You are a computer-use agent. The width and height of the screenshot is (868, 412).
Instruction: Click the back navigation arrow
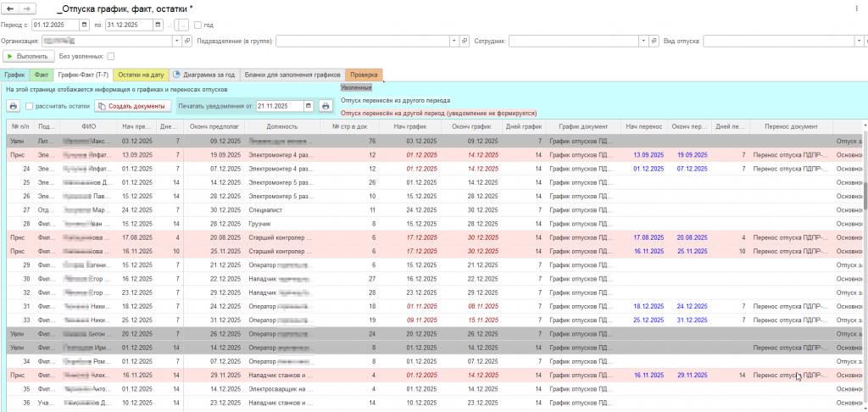click(x=10, y=8)
